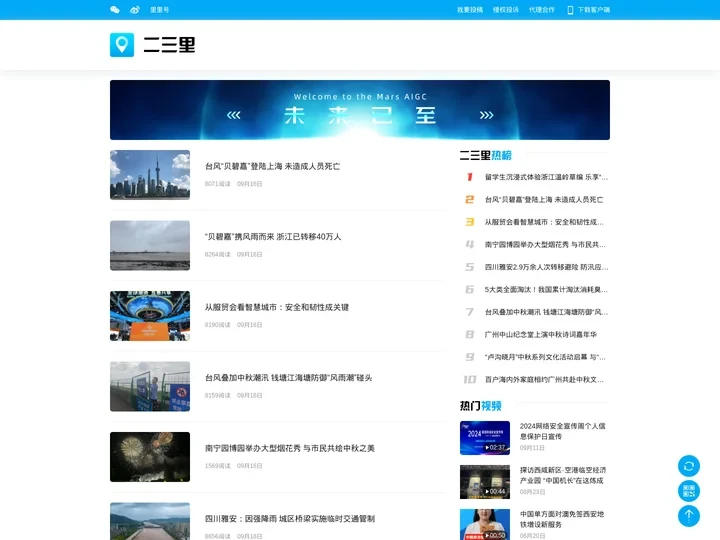
Task: Open the grey coastline article thumbnail
Action: [x=150, y=245]
